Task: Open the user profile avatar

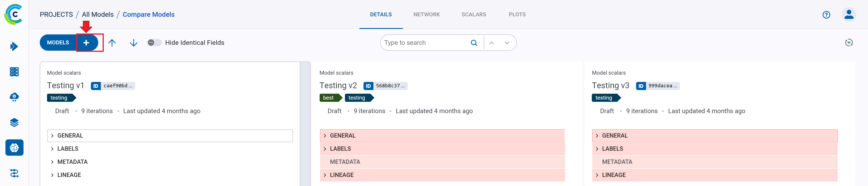Action: tap(849, 14)
